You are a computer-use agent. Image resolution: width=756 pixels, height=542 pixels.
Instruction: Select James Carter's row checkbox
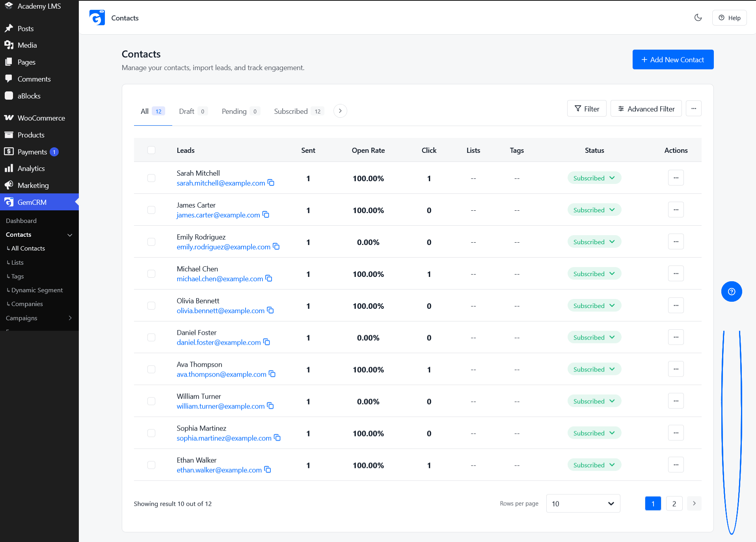coord(151,210)
